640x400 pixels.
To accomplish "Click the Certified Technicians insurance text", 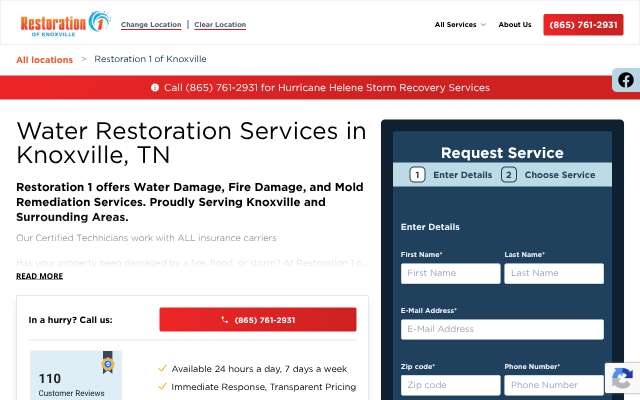I will [147, 238].
